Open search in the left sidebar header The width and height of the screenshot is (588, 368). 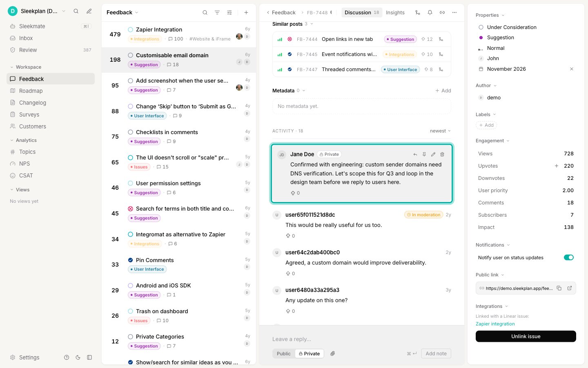76,11
